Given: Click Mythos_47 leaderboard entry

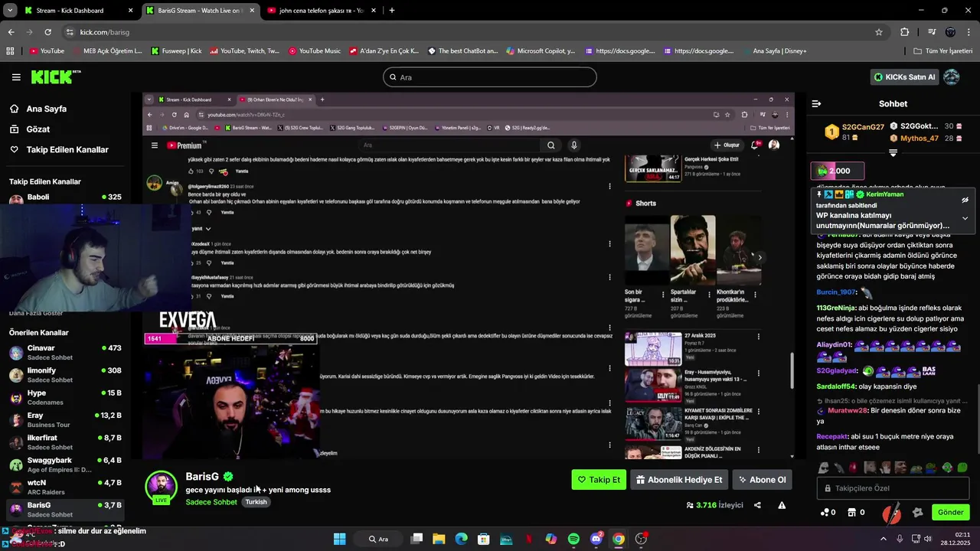Looking at the screenshot, I should coord(920,139).
